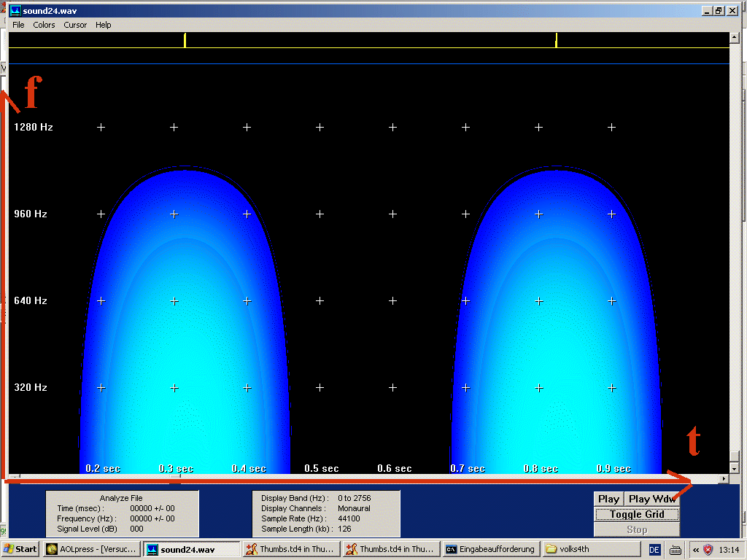Click the sound24.wav title bar application icon
This screenshot has height=560, width=747.
15,11
